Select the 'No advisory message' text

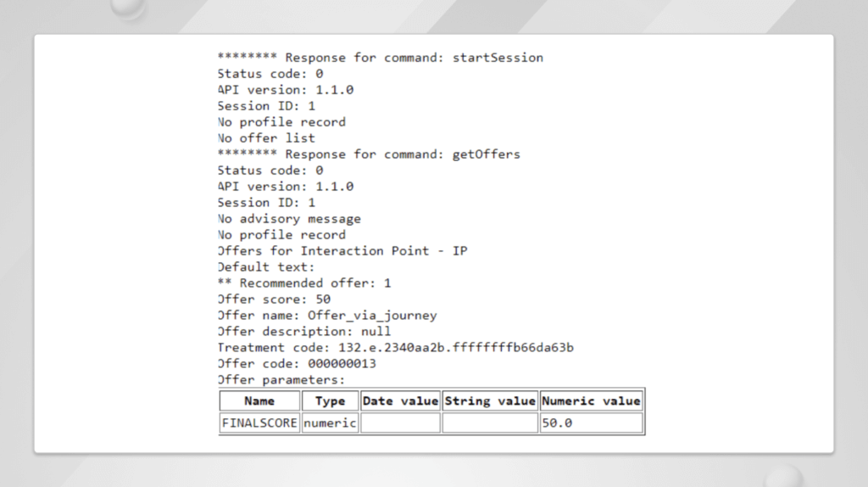[x=289, y=219]
